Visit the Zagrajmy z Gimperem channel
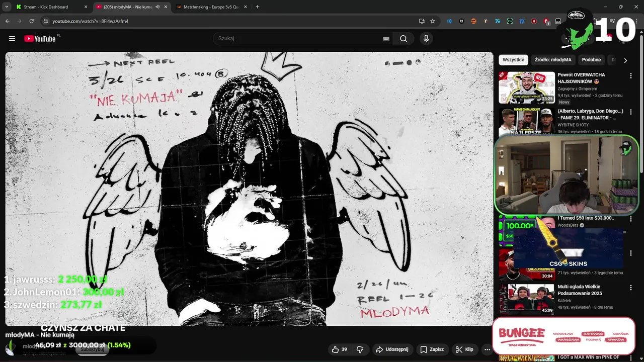644x362 pixels. (577, 88)
